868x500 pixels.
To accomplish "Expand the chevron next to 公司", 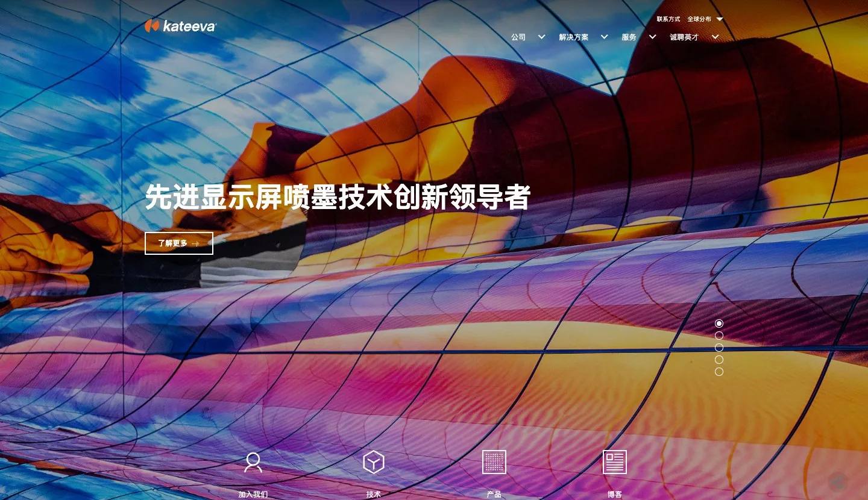I will click(541, 37).
